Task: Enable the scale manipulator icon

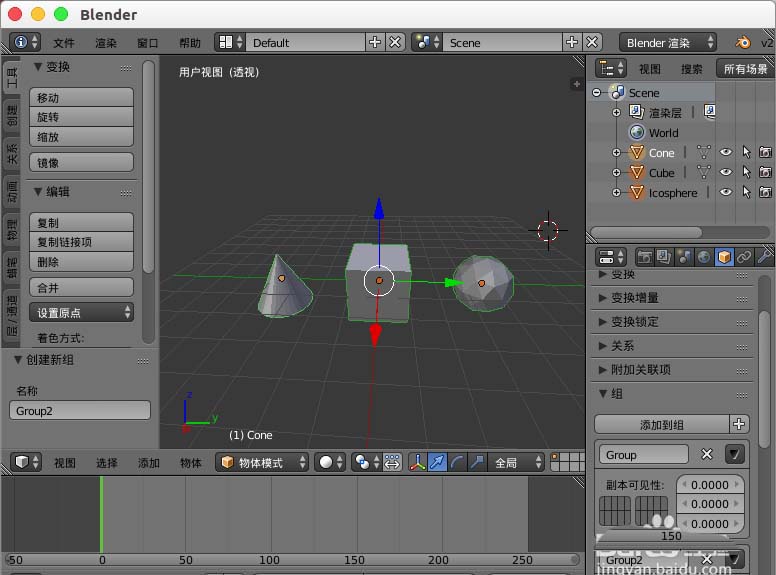Action: pyautogui.click(x=477, y=462)
